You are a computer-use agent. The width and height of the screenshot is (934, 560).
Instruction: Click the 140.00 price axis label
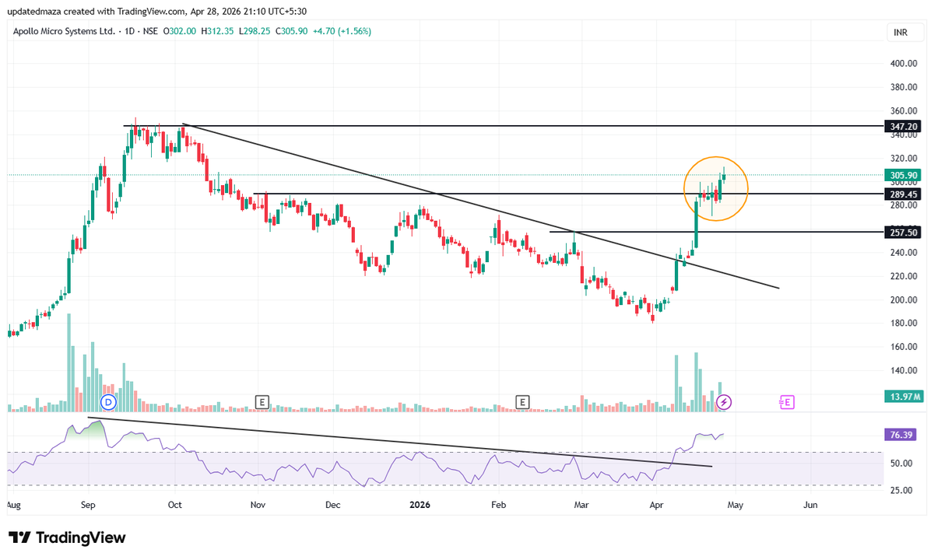pos(903,370)
